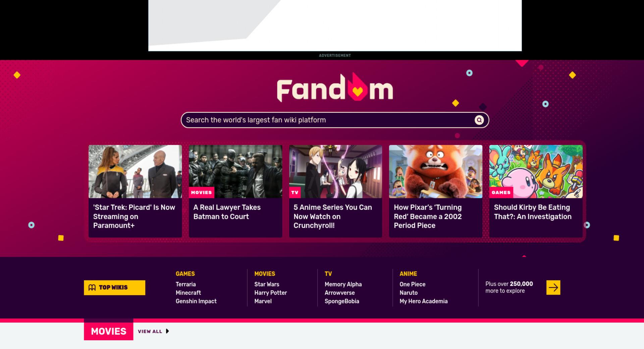Click the TV tag on the anime card

[295, 193]
